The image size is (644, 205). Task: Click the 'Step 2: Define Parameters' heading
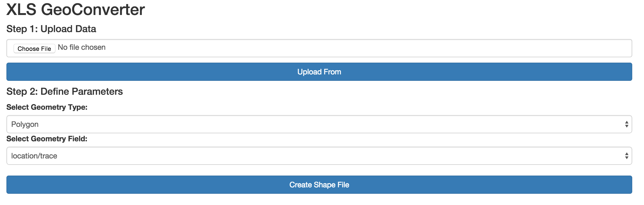coord(64,92)
